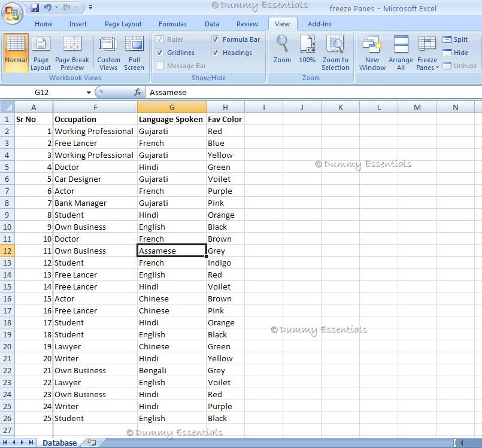The width and height of the screenshot is (482, 448).
Task: Open Custom Views dialog
Action: coord(108,53)
